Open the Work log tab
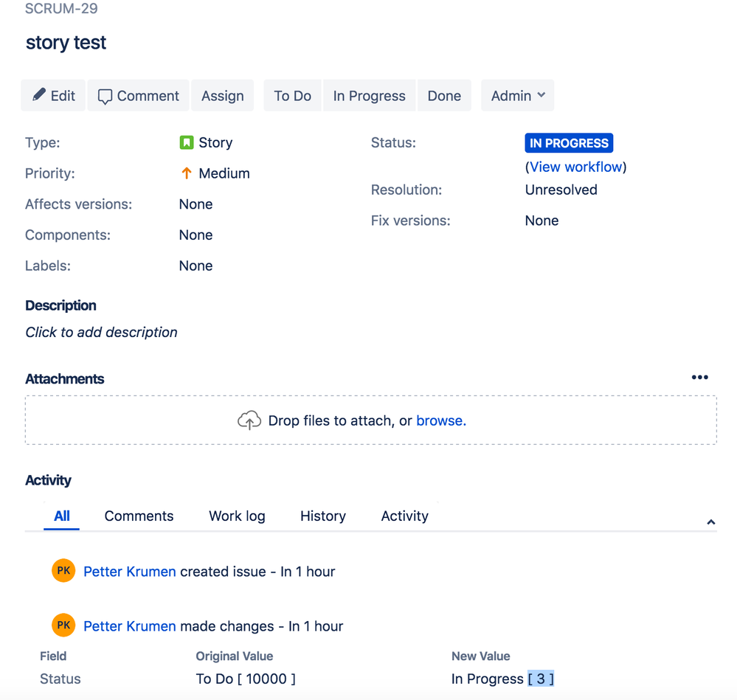This screenshot has height=700, width=737. 236,516
